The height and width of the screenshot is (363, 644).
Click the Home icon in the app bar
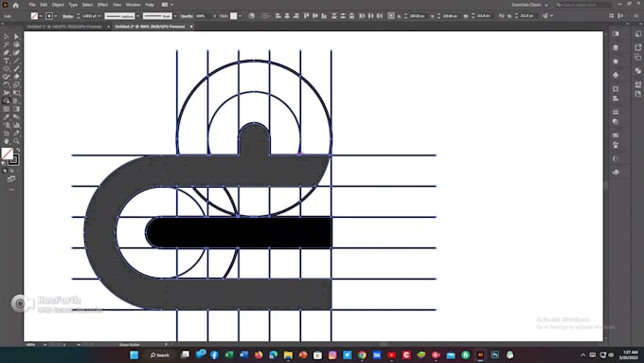coord(15,5)
